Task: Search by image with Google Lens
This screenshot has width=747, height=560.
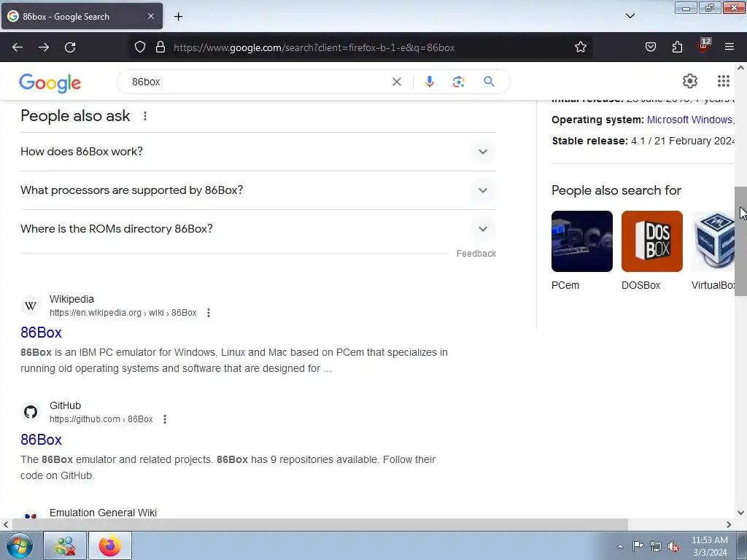Action: [x=458, y=82]
